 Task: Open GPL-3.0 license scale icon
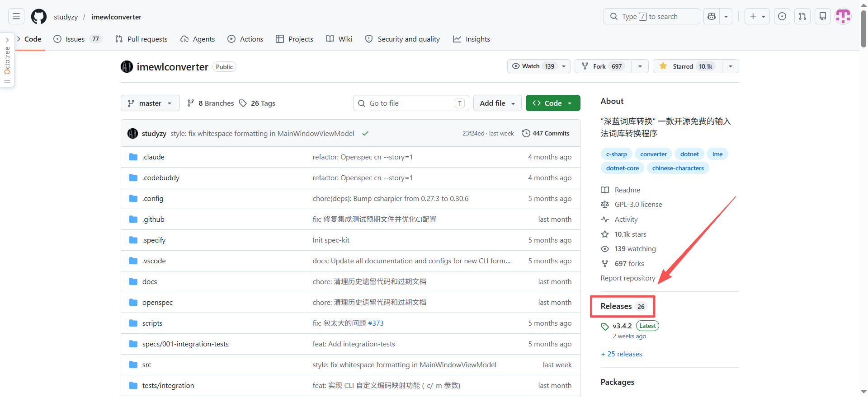[x=605, y=205]
